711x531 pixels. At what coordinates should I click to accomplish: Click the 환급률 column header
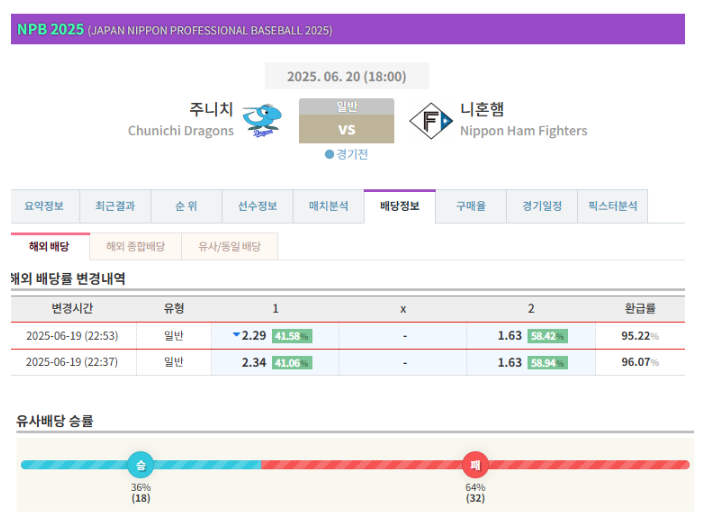640,309
